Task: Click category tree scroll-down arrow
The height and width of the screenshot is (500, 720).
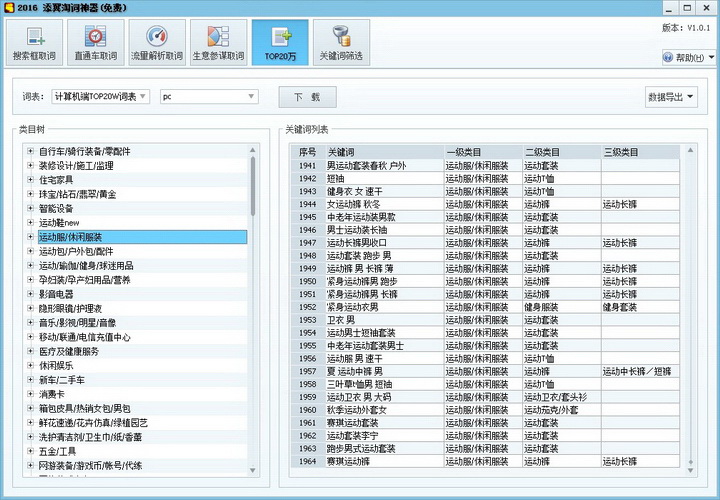Action: [253, 470]
